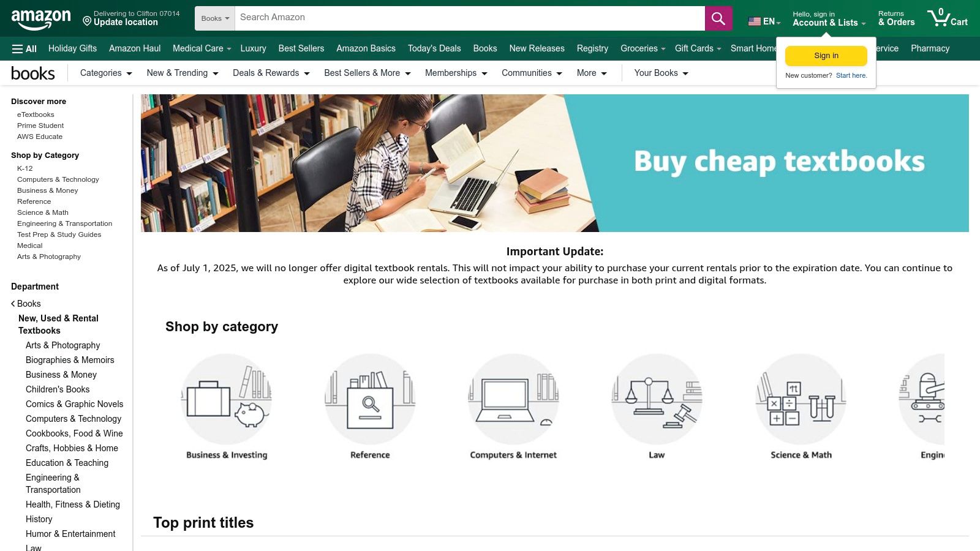Open the shopping cart icon
This screenshot has width=980, height=551.
[947, 18]
